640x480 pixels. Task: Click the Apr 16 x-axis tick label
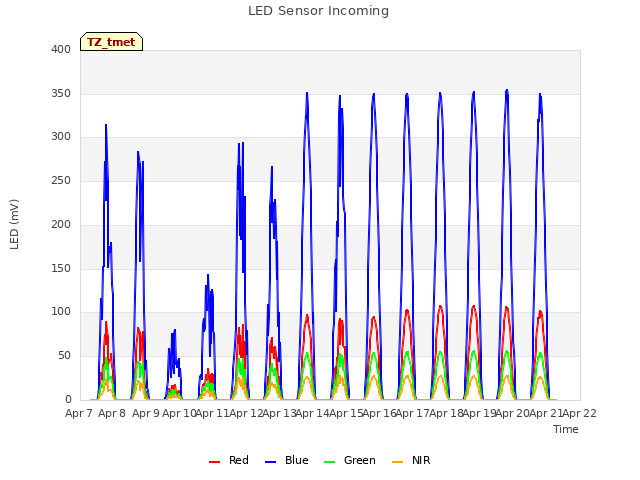pyautogui.click(x=379, y=413)
